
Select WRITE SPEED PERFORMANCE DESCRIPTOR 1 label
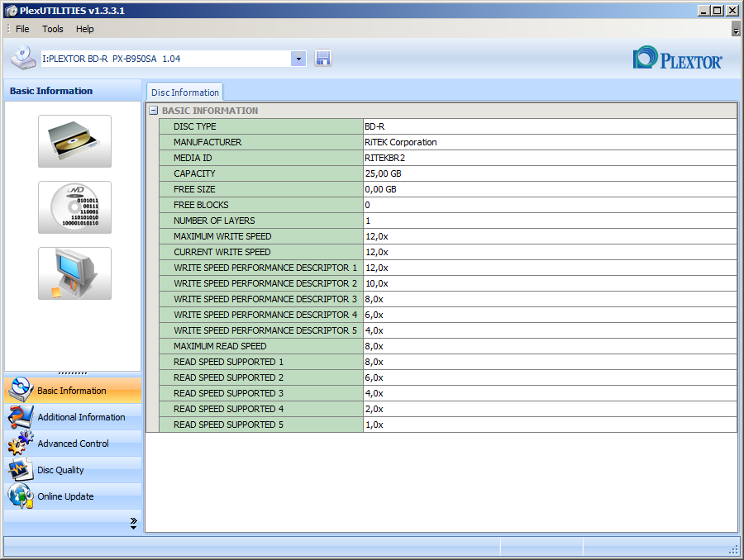261,268
